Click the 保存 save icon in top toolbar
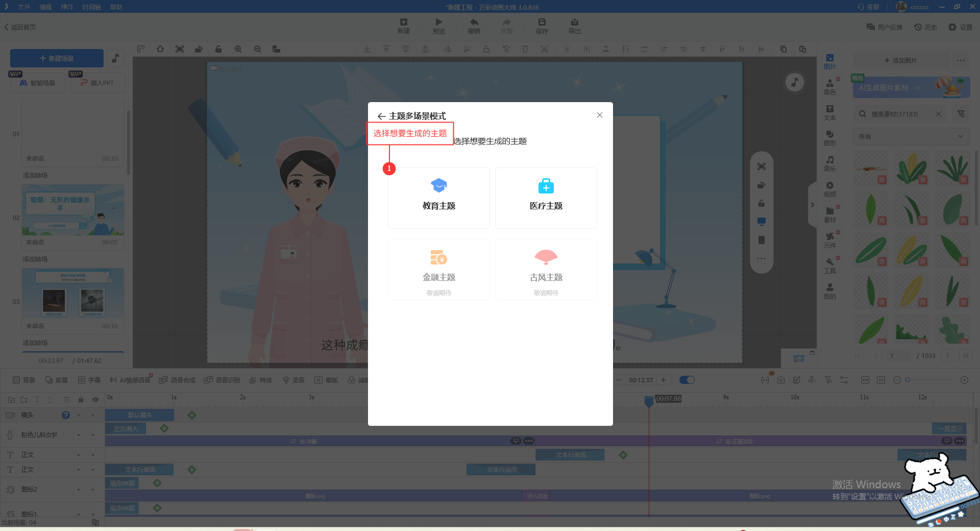 click(542, 22)
